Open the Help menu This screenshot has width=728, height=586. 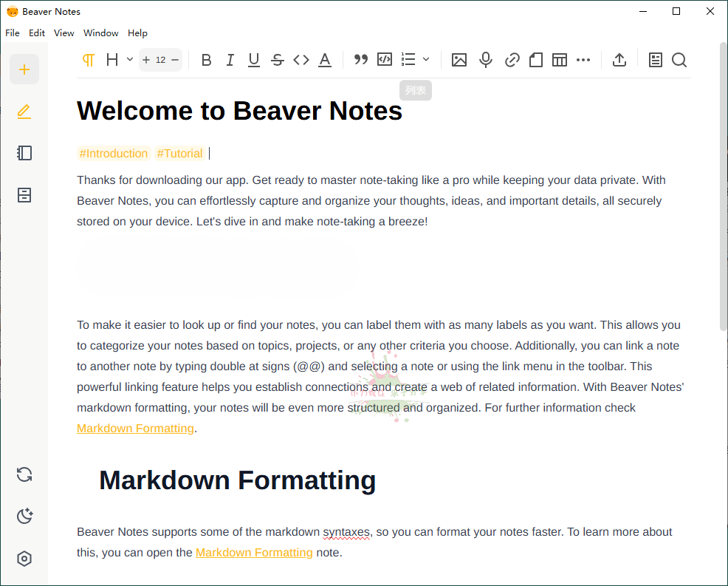click(x=137, y=33)
